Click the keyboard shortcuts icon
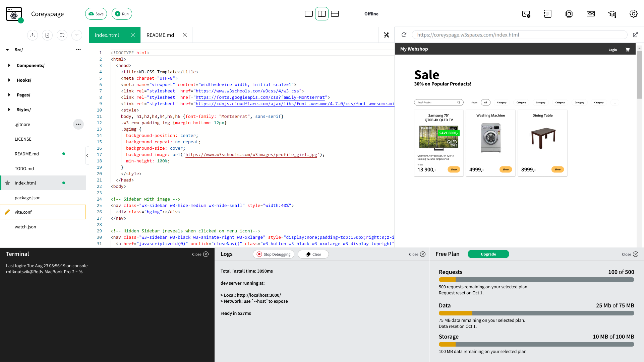 pyautogui.click(x=590, y=14)
